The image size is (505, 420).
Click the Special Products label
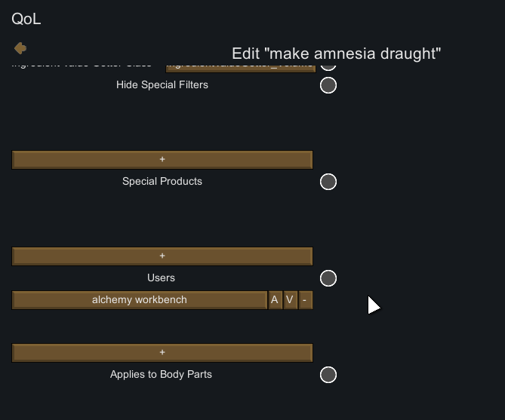click(x=162, y=182)
